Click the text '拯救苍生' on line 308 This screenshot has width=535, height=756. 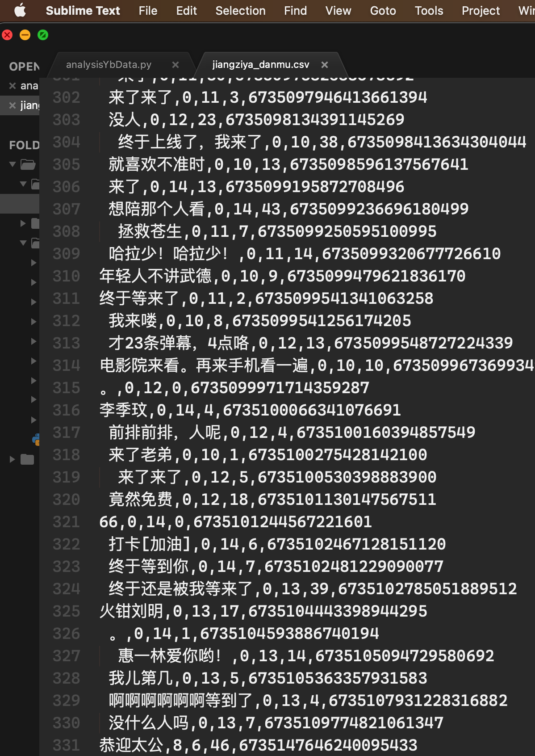tap(150, 231)
